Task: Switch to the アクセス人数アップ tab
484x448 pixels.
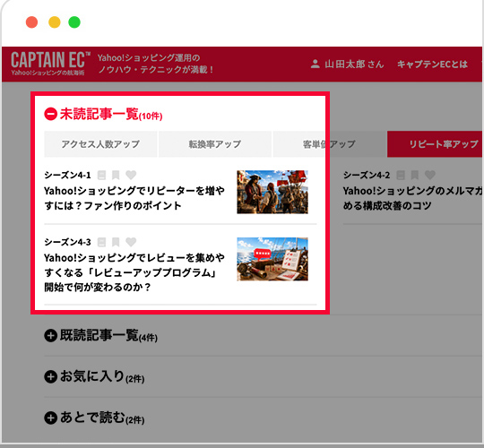Action: (100, 144)
